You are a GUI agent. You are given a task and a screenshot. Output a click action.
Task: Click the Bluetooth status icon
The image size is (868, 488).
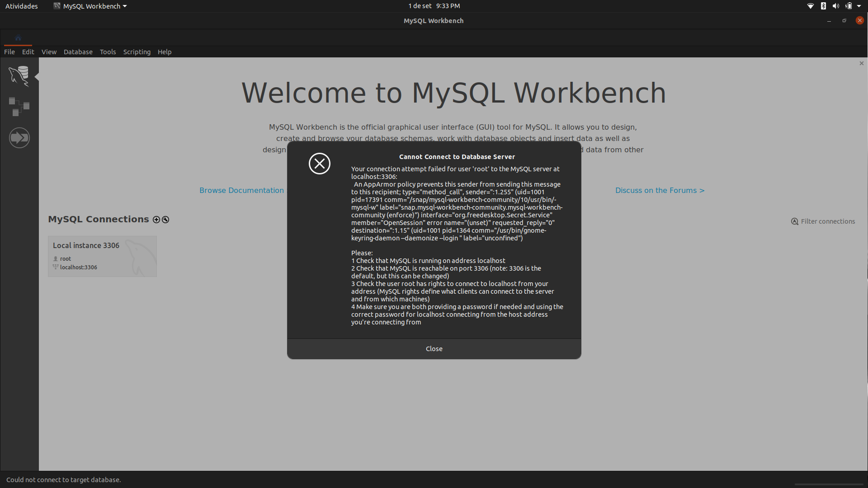[x=823, y=6]
